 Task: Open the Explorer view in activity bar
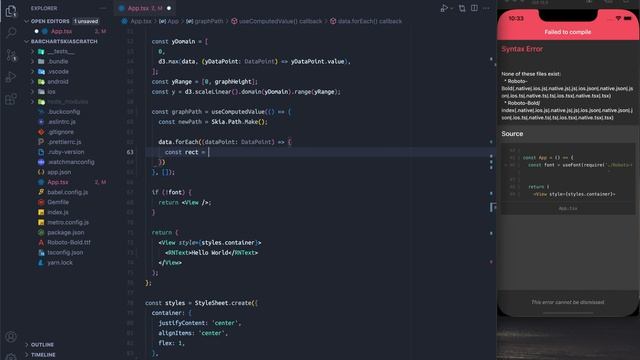(11, 11)
